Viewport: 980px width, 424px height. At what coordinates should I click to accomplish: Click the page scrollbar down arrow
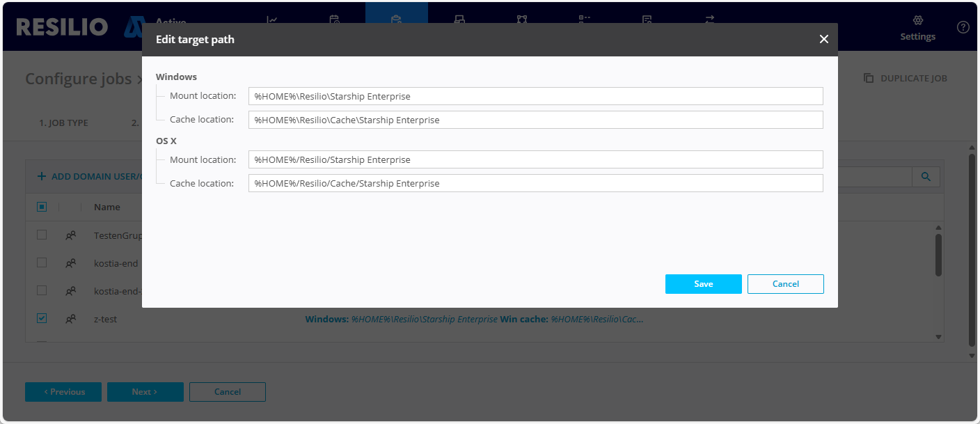click(972, 356)
